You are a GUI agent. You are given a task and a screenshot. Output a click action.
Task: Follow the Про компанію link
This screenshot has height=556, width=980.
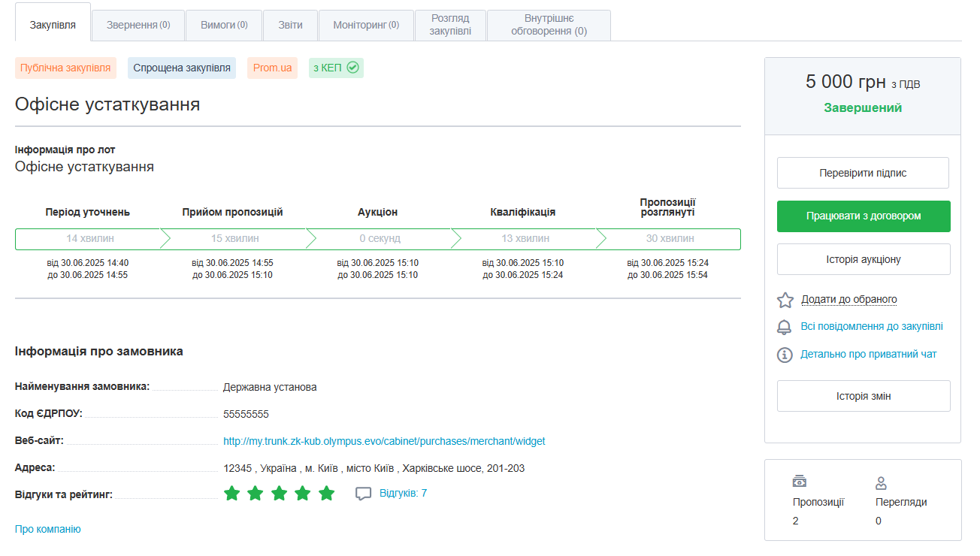(x=48, y=529)
